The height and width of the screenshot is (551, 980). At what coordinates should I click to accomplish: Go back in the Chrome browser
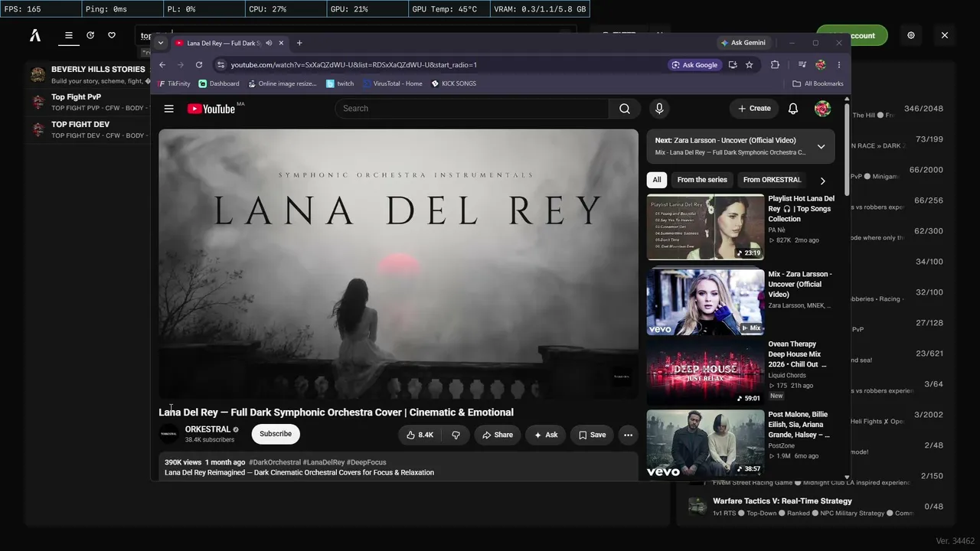point(162,65)
